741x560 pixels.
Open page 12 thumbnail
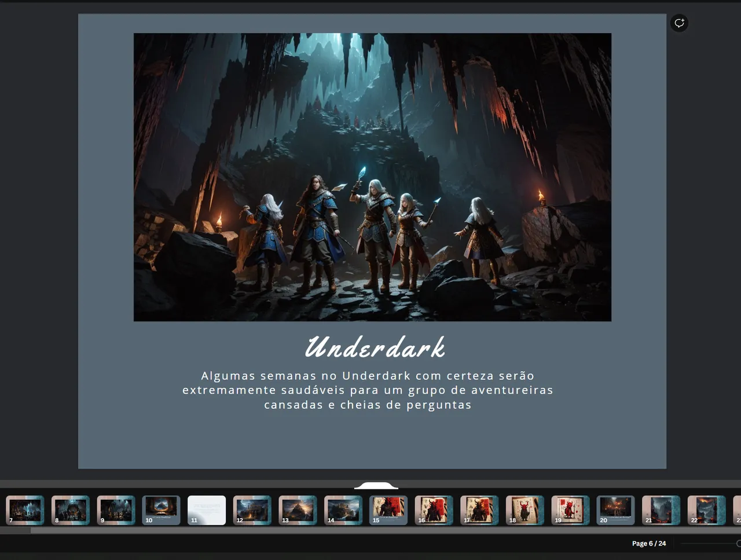click(252, 510)
